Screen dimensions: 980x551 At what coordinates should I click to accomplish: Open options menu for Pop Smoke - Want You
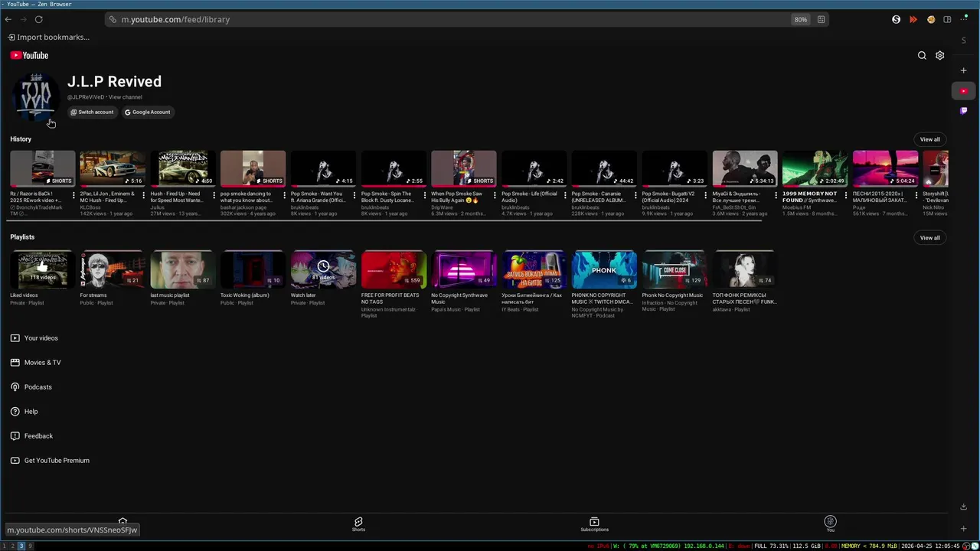[354, 195]
